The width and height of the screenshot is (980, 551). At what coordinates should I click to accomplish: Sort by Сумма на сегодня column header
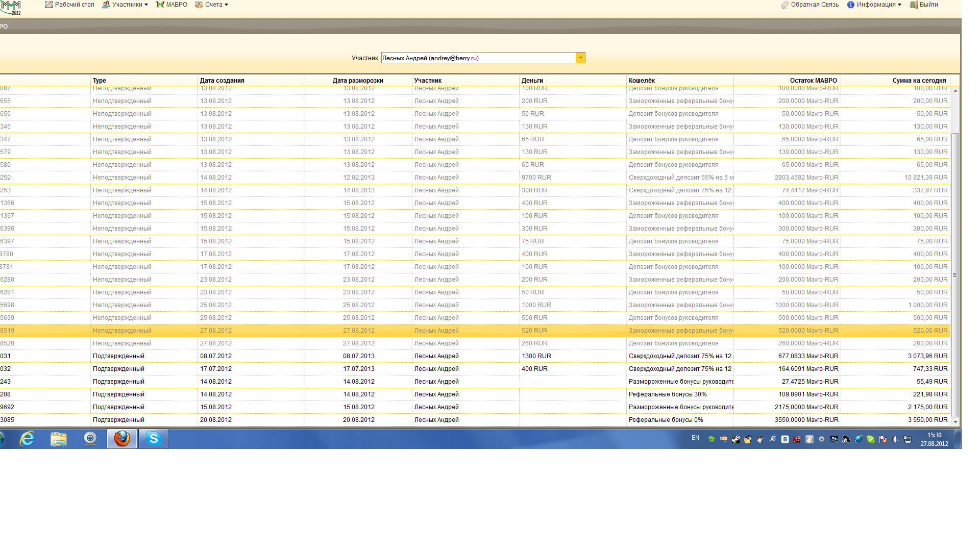click(x=895, y=81)
